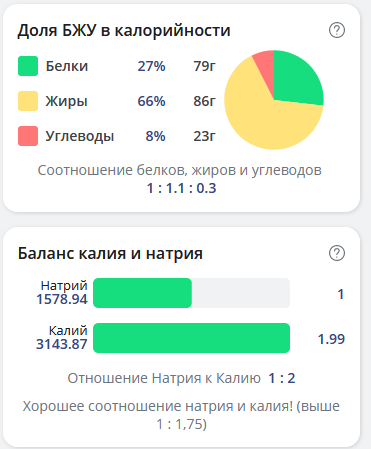Screen dimensions: 371x449
Task: Click the Калий progress bar
Action: (x=191, y=338)
